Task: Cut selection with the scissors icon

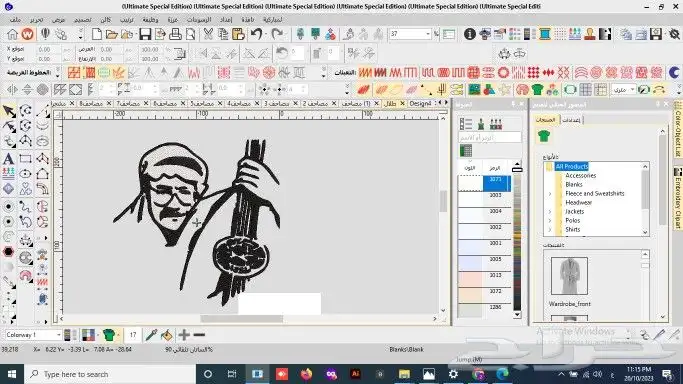Action: (x=208, y=34)
